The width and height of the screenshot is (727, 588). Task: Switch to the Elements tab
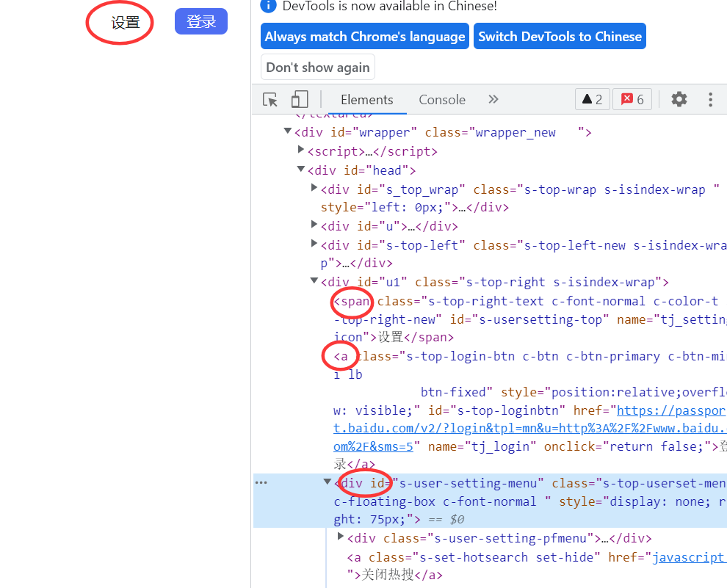[x=366, y=100]
